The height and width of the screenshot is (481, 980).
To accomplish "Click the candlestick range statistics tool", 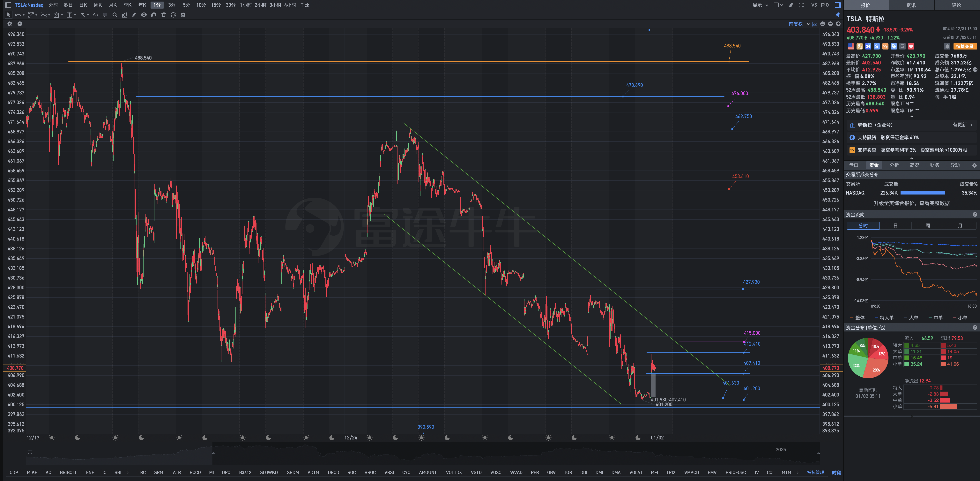I will point(124,15).
